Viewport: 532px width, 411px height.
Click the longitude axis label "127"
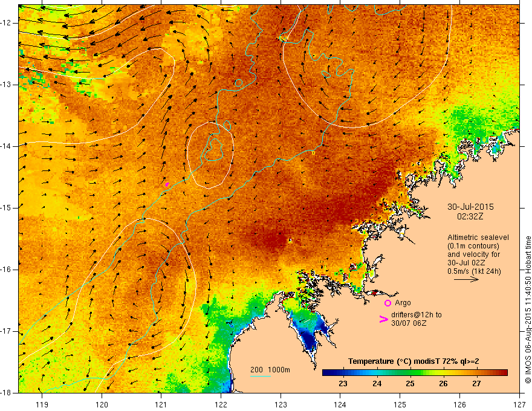click(x=519, y=404)
